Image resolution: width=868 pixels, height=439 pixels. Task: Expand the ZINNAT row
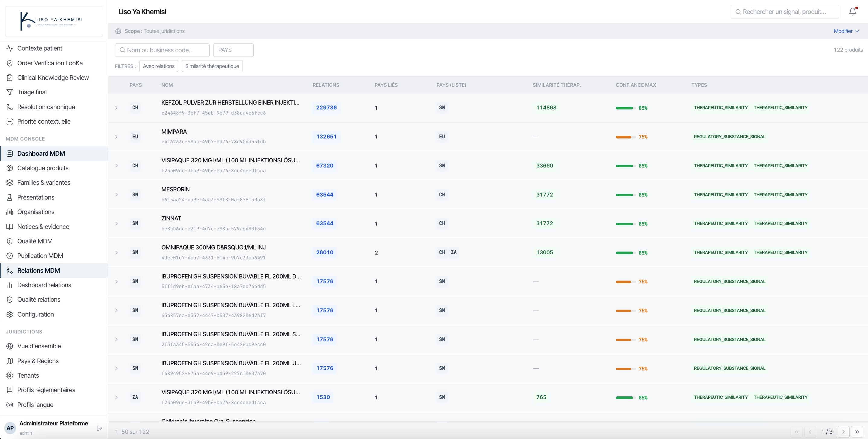[116, 223]
